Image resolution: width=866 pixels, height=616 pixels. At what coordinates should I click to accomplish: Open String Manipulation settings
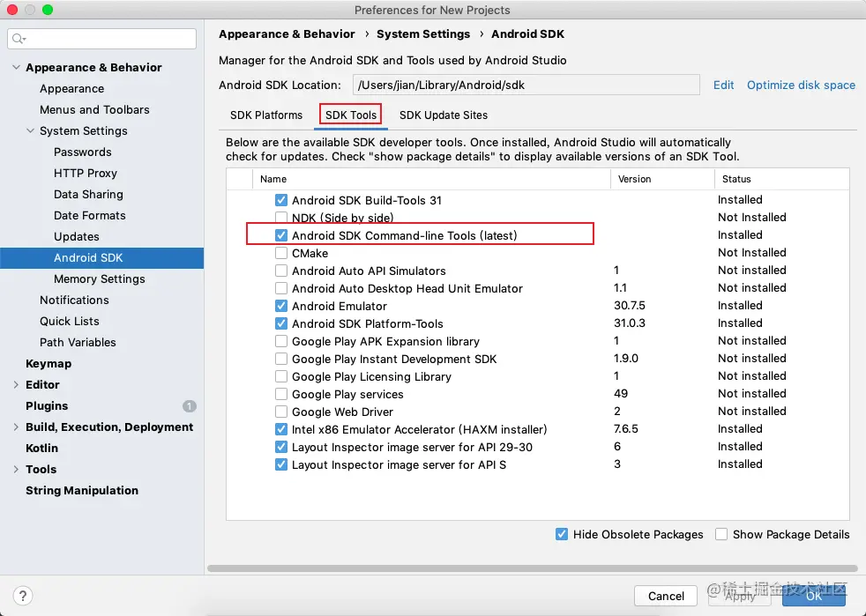point(82,491)
